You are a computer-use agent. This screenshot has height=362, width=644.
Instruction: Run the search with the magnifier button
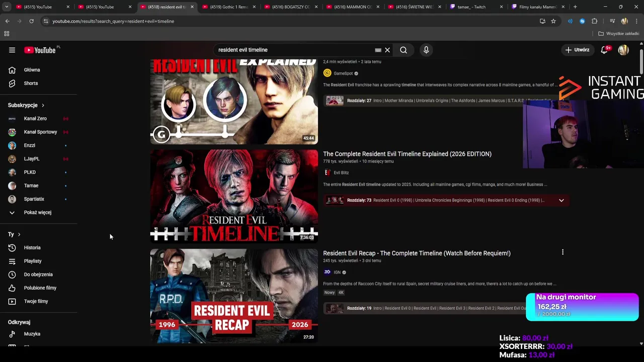click(x=404, y=50)
